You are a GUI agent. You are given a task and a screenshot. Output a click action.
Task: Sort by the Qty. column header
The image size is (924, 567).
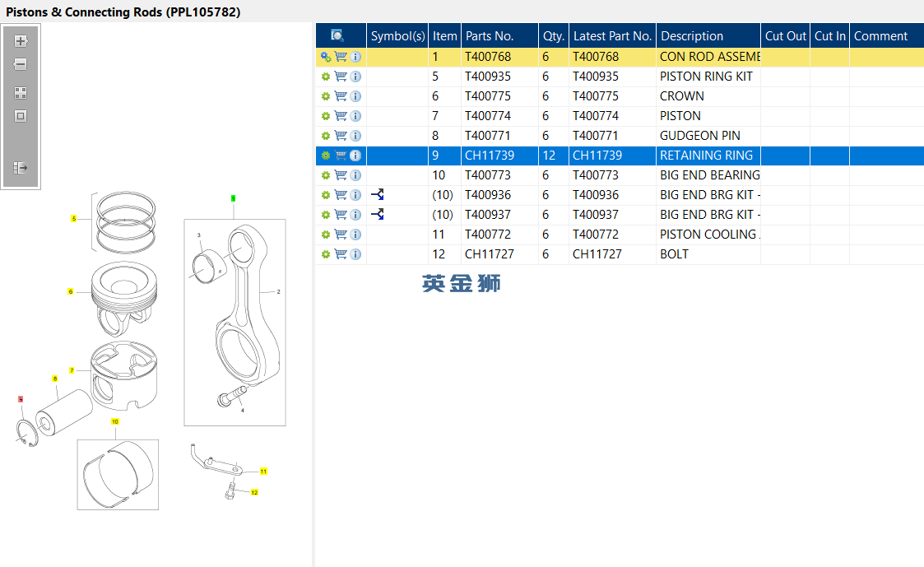pyautogui.click(x=554, y=36)
